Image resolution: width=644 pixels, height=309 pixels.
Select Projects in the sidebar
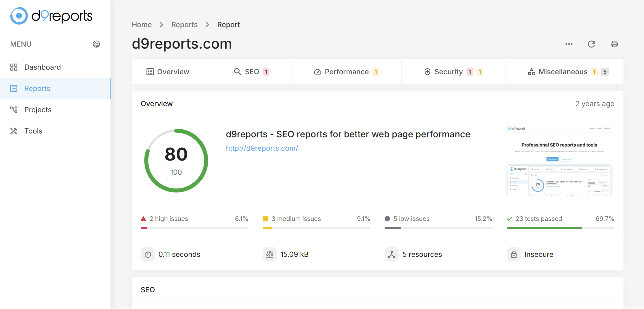coord(38,110)
